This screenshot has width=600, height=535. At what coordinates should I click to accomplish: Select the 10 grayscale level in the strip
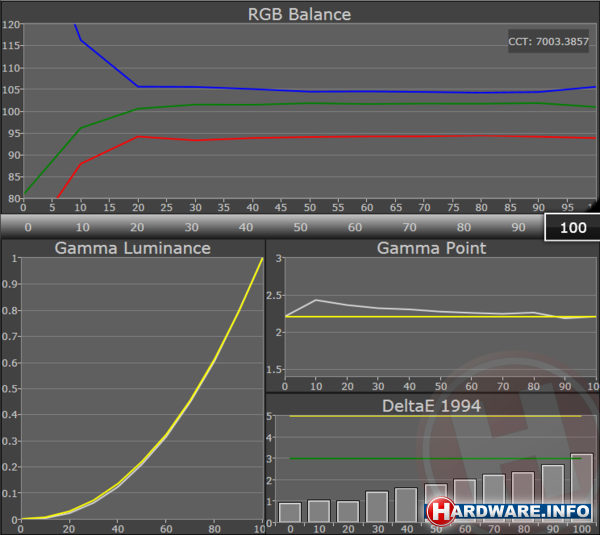[x=83, y=227]
